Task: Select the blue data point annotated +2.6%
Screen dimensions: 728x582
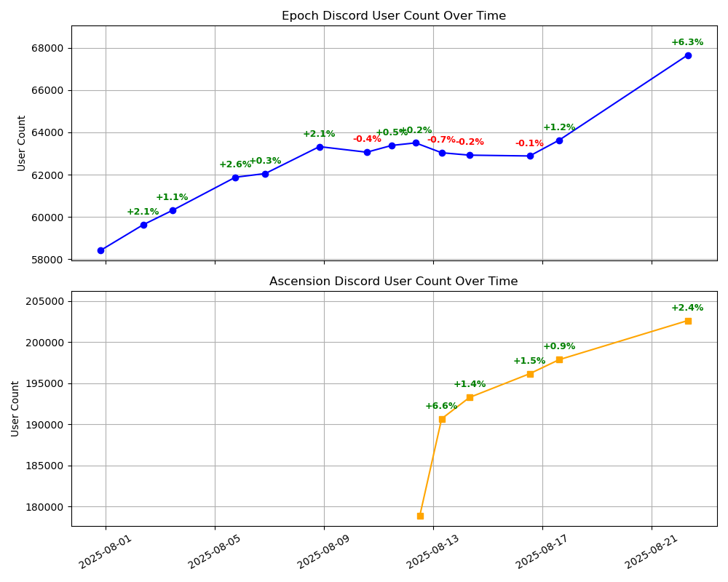Action: coord(235,178)
